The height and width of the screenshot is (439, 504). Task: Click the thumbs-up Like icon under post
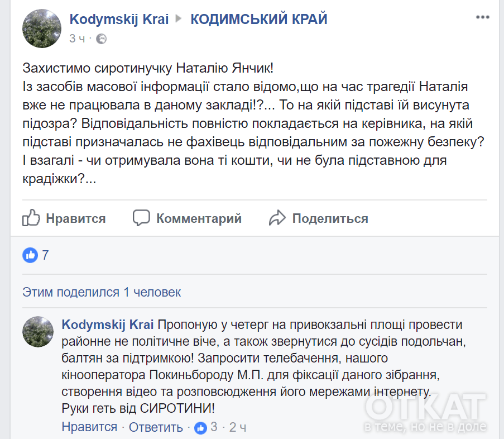pos(31,218)
